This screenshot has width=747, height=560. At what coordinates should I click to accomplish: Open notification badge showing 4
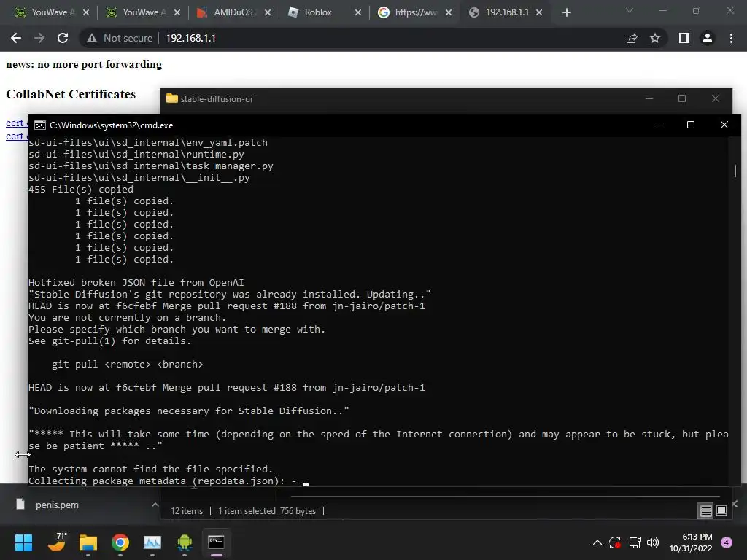(x=727, y=542)
